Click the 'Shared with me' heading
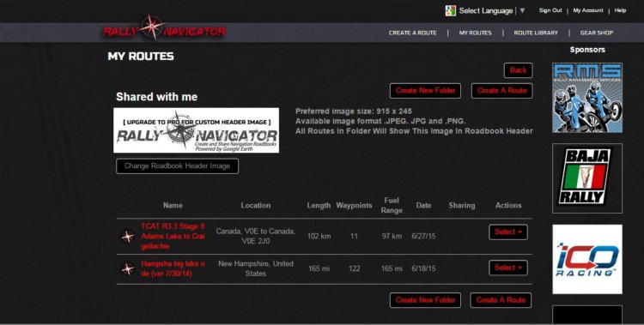 156,97
